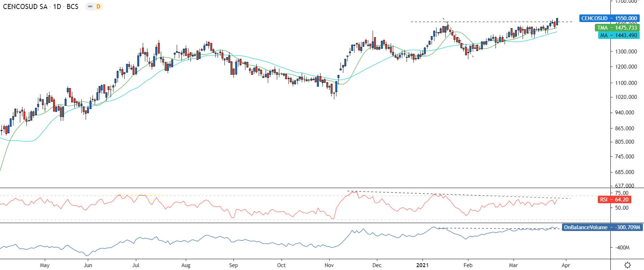
Task: Click the -400M volume scale value
Action: (622, 248)
